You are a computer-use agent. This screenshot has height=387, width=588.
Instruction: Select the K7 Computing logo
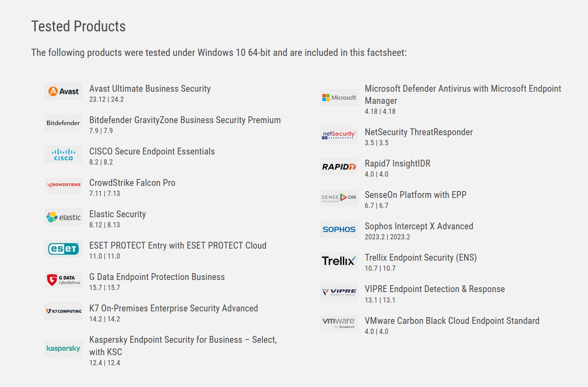(x=64, y=311)
